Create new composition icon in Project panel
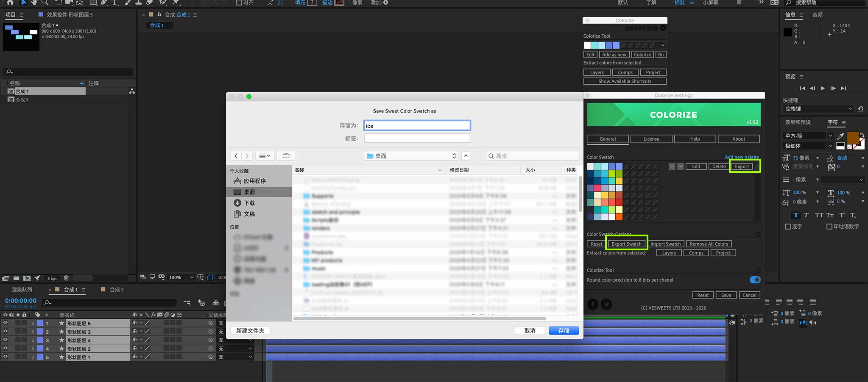Screen dimensions: 868x382 click(27, 278)
